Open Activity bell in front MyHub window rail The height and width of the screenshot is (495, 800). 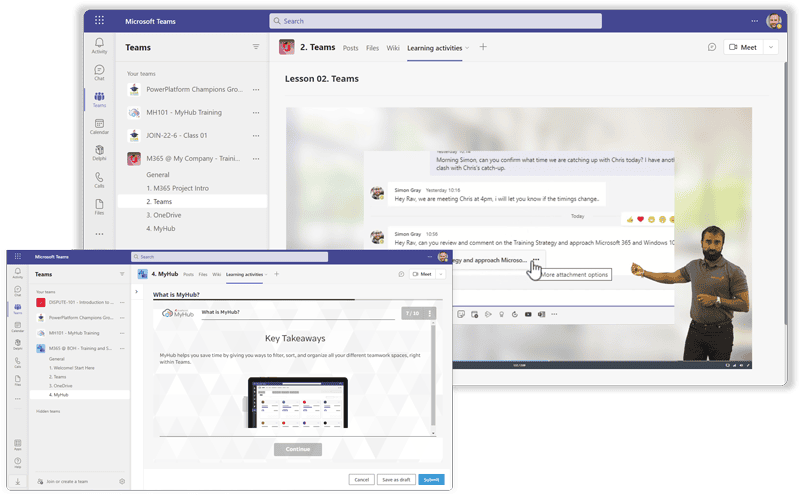tap(18, 273)
